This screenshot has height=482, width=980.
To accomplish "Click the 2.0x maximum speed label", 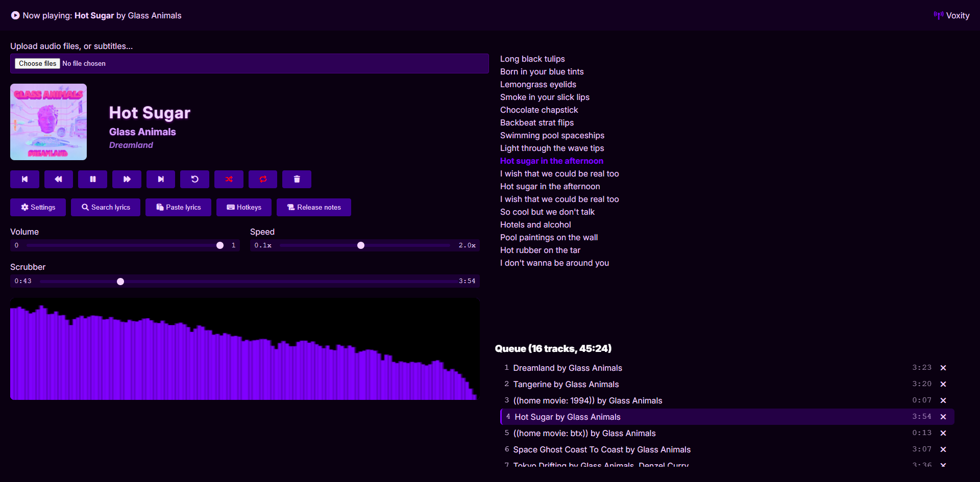I will 467,245.
